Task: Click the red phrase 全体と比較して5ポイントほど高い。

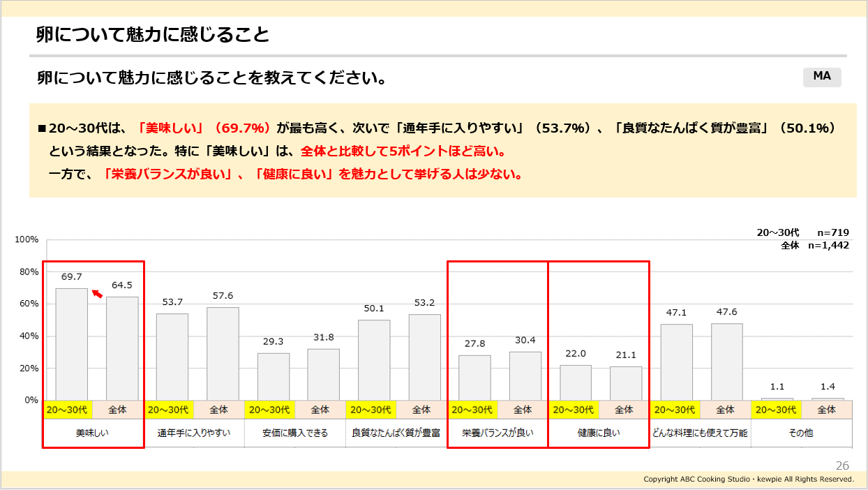Action: (403, 151)
